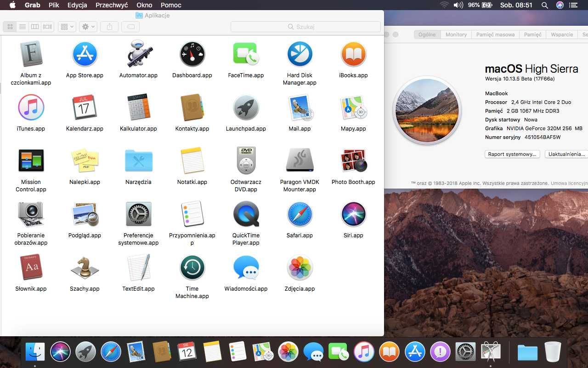The width and height of the screenshot is (588, 368).
Task: Click the Szukaj search field
Action: point(305,27)
